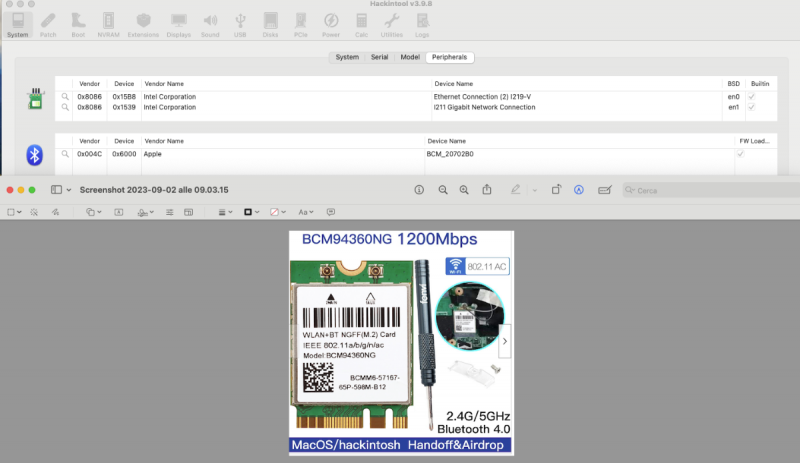Click magnifier icon for BCM_20702B0 Bluetooth row

click(x=65, y=154)
